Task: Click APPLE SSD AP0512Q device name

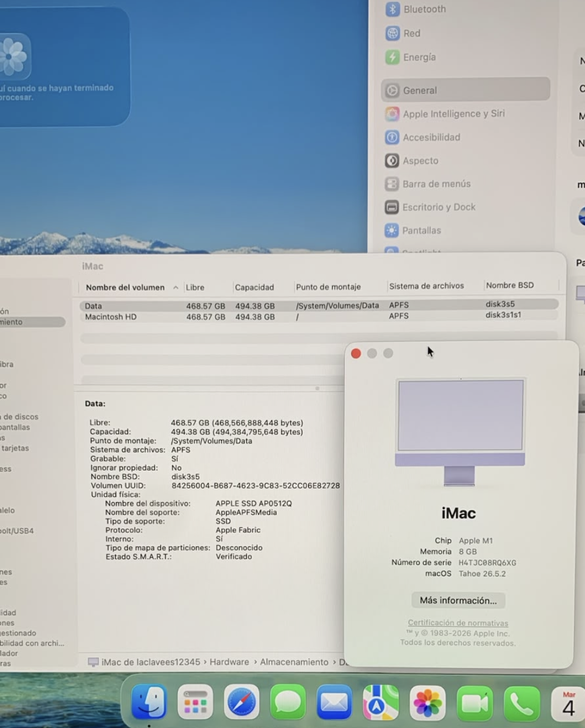Action: pos(254,503)
